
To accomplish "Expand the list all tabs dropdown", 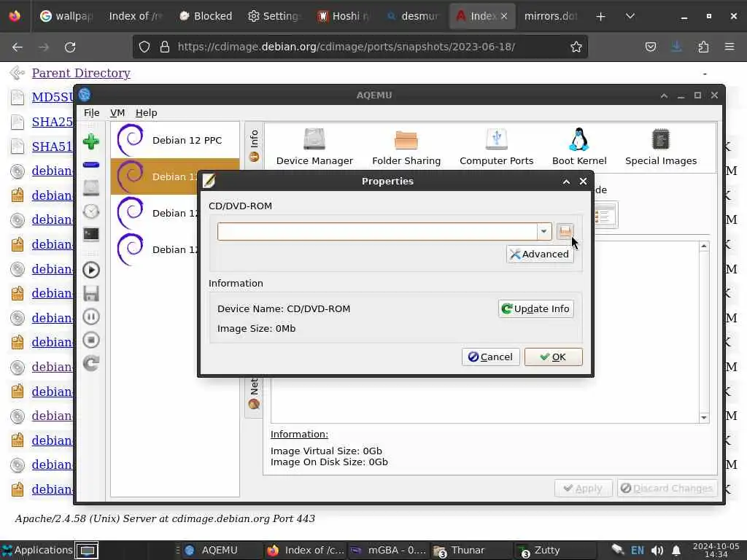I will click(x=630, y=16).
